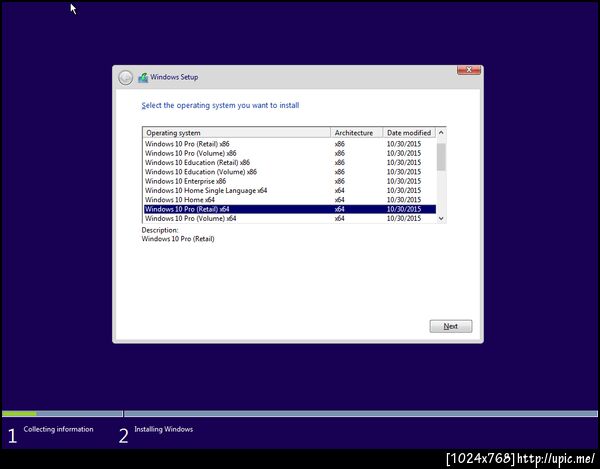Click the Windows Setup title icon
Image resolution: width=600 pixels, height=469 pixels.
143,78
